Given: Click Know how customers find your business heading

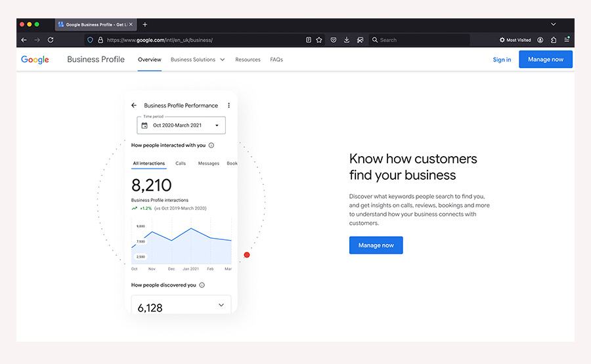Looking at the screenshot, I should pos(413,167).
